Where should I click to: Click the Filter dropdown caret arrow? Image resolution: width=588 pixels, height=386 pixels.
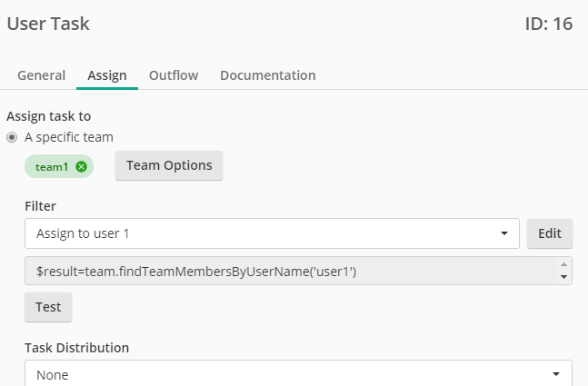tap(504, 233)
